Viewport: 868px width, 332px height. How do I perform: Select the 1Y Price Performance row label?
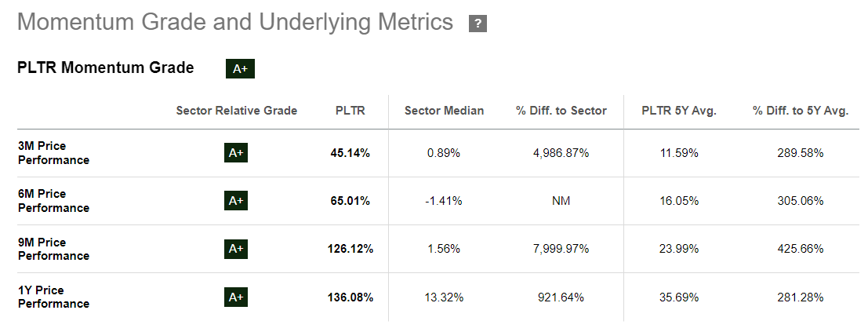[53, 297]
